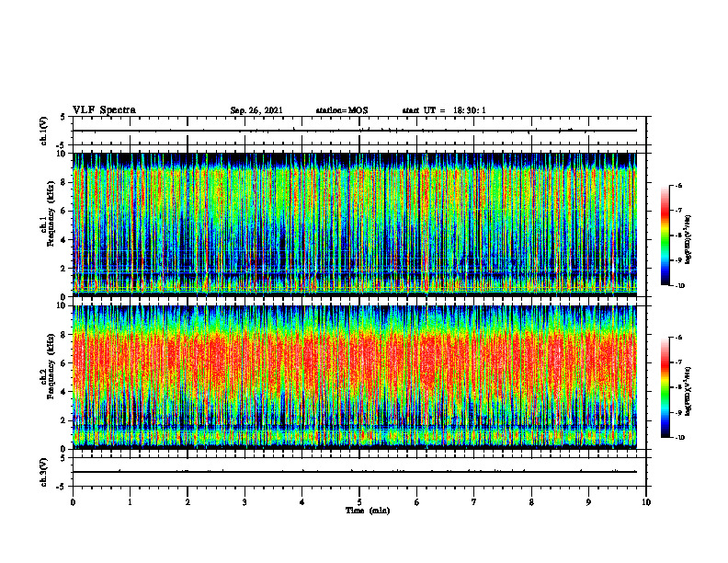Click time axis tick label '5'
The width and height of the screenshot is (728, 563).
359,502
